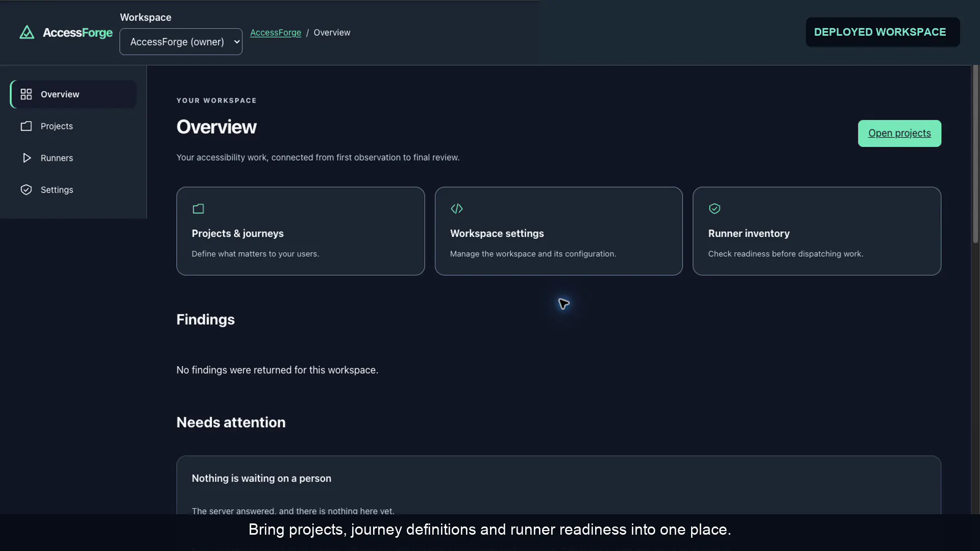The image size is (980, 551).
Task: Click 'Nothing is waiting on a person' text
Action: 261,479
